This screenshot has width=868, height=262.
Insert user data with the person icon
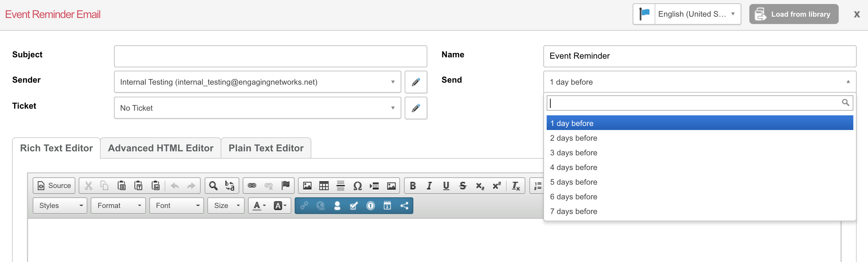click(337, 205)
